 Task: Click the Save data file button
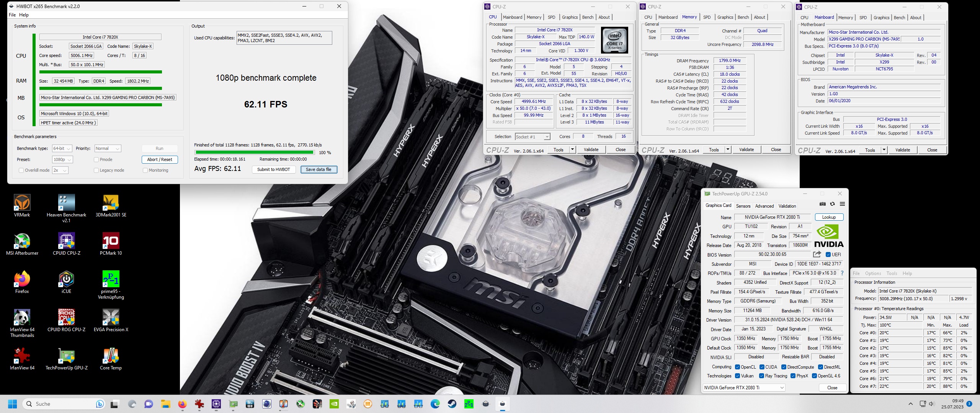(318, 169)
